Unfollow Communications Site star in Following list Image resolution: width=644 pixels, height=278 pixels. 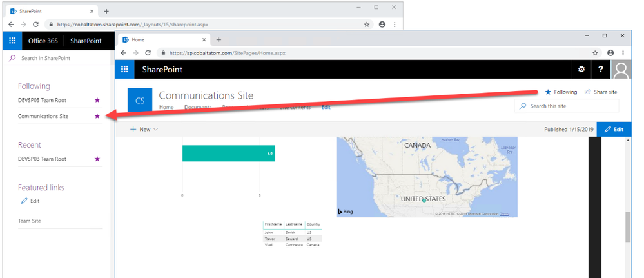[97, 116]
